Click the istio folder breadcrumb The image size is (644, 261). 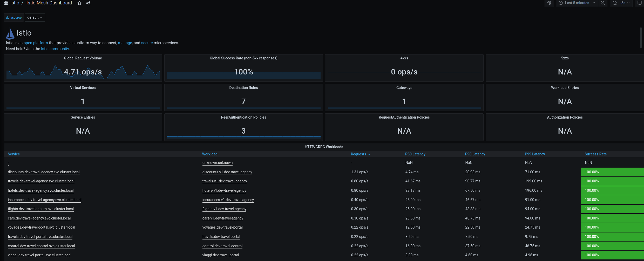pyautogui.click(x=15, y=3)
